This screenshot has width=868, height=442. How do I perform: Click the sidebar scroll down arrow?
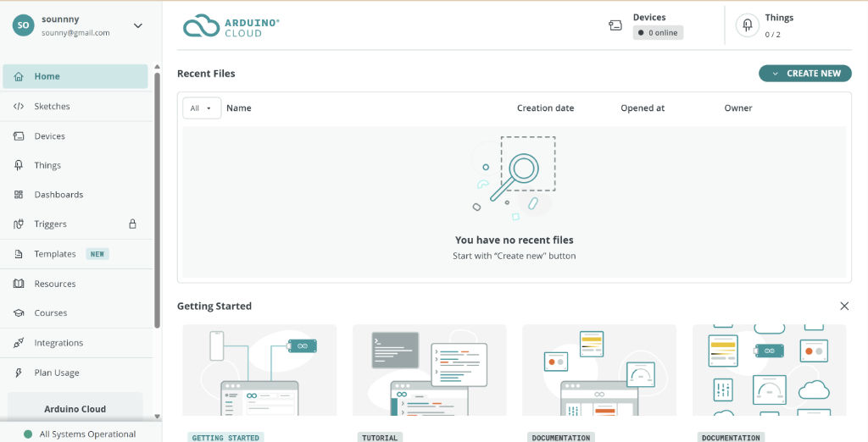point(157,416)
